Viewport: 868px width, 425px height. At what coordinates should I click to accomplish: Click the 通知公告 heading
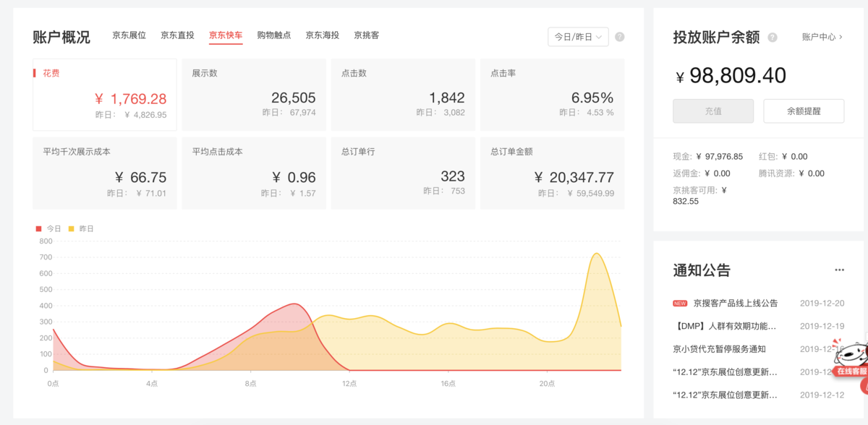pyautogui.click(x=702, y=270)
